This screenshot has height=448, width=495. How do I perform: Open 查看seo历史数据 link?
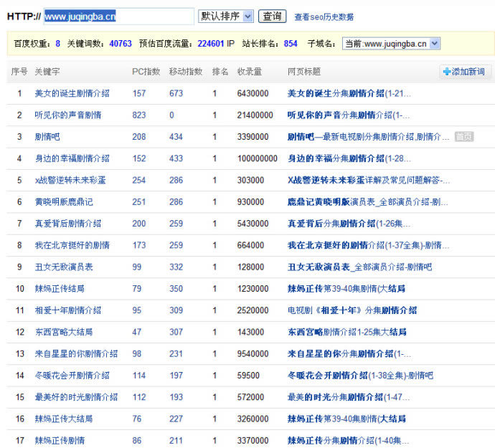[x=324, y=16]
